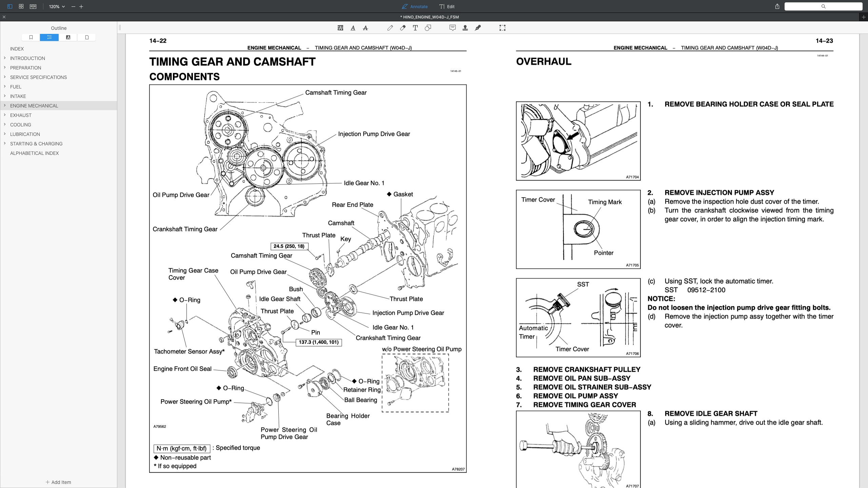
Task: Open the EXHAUST outline entry
Action: (21, 115)
